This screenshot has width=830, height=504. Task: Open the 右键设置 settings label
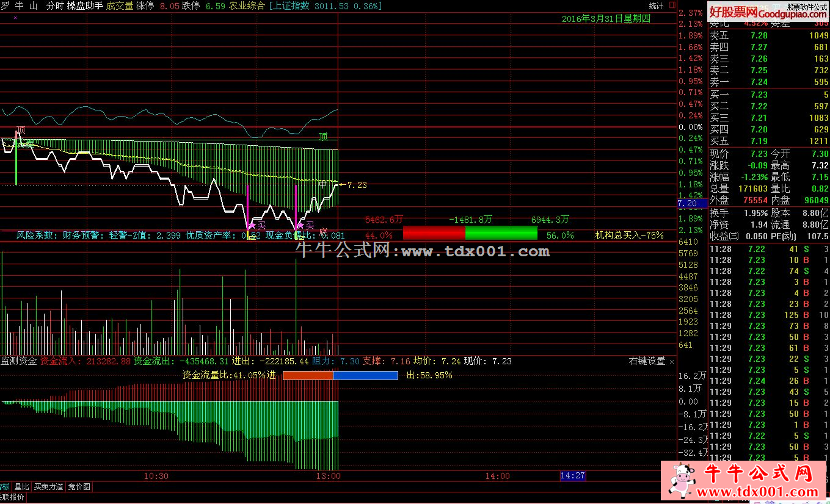pos(647,361)
